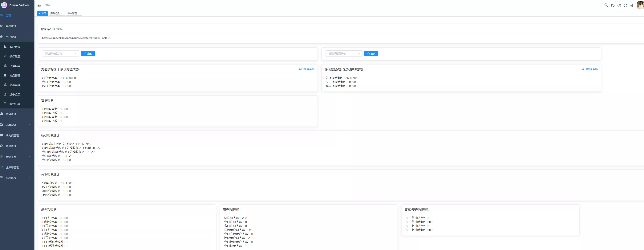Viewport: 644px width, 250px height.
Task: Click the 今日充值金额 link
Action: [x=306, y=69]
